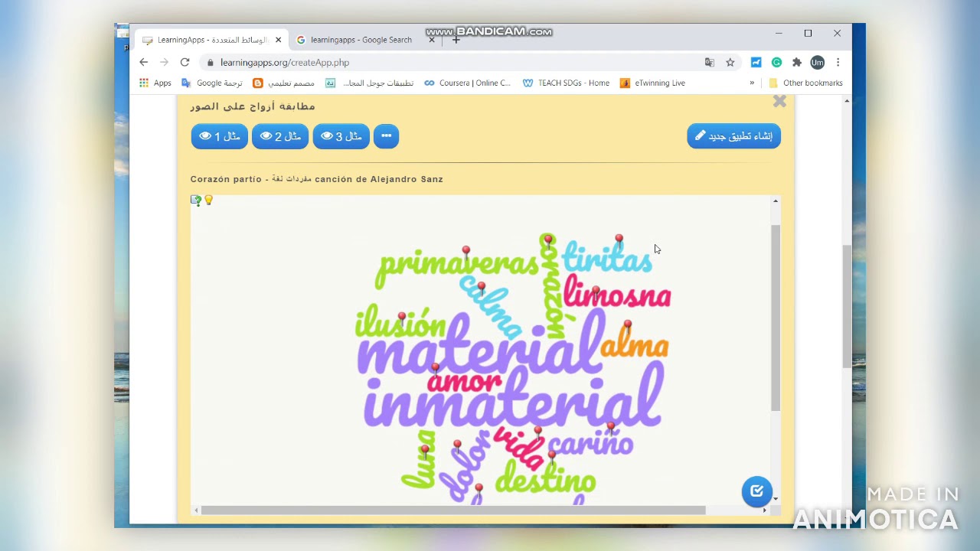Click the pin on the word alma
The height and width of the screenshot is (551, 980).
click(627, 326)
